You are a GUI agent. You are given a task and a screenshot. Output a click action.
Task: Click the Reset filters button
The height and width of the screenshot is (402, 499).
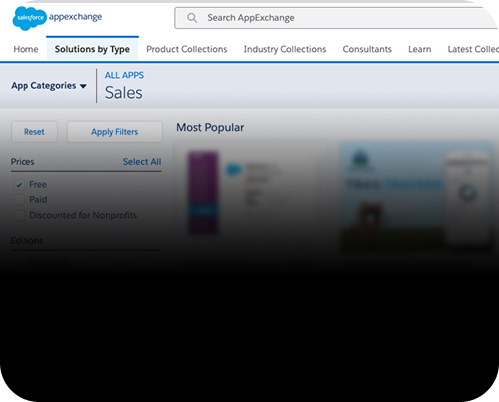coord(34,132)
